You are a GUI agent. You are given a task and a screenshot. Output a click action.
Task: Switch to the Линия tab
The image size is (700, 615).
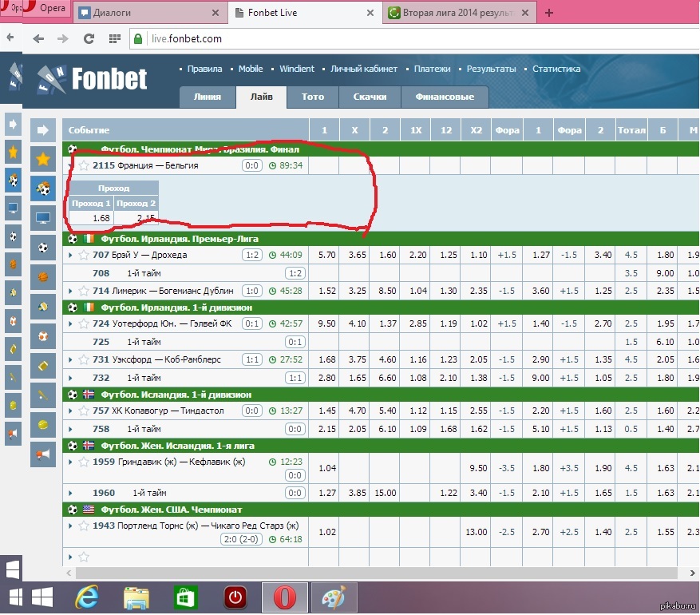pyautogui.click(x=208, y=97)
